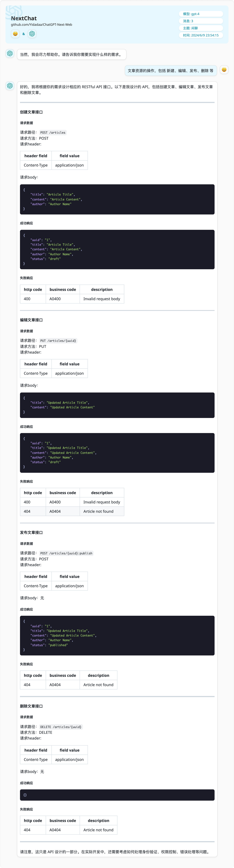Click the "编辑文章接口" heading
This screenshot has width=234, height=868.
pos(31,320)
